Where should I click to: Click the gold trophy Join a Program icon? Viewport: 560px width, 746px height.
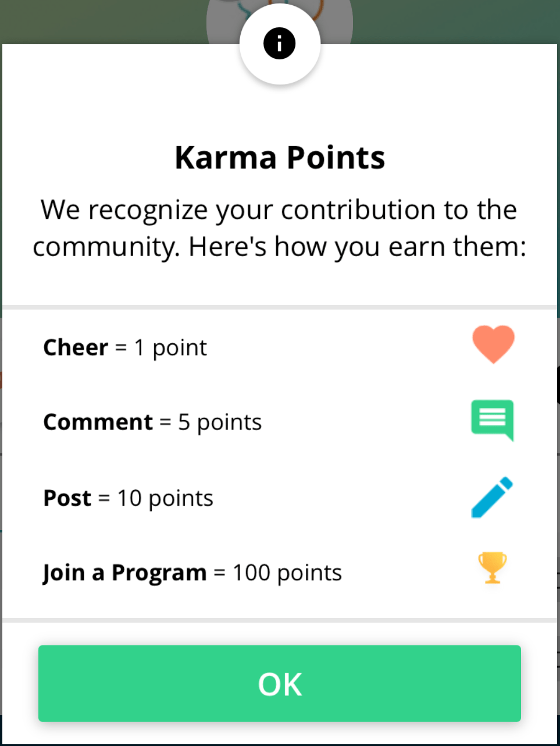coord(492,569)
